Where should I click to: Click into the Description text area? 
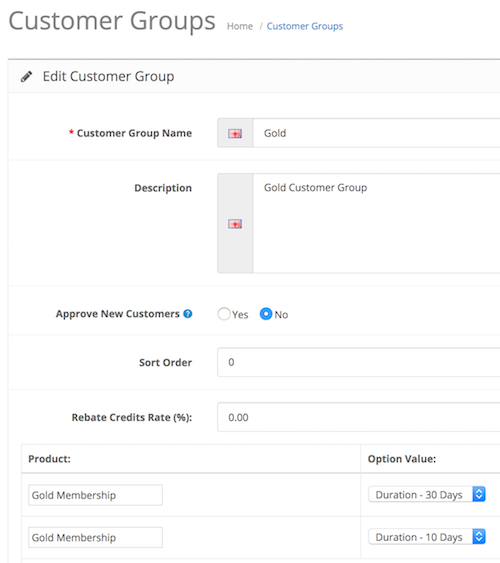(x=377, y=223)
